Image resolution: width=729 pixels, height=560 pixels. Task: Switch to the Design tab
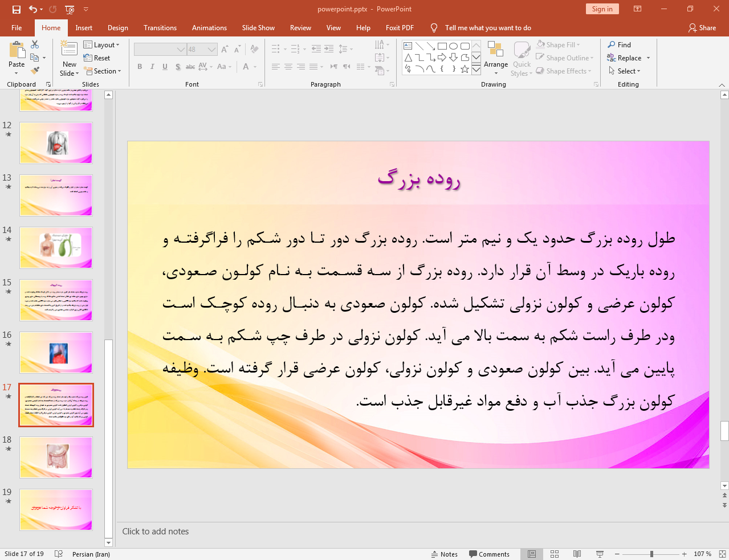117,28
